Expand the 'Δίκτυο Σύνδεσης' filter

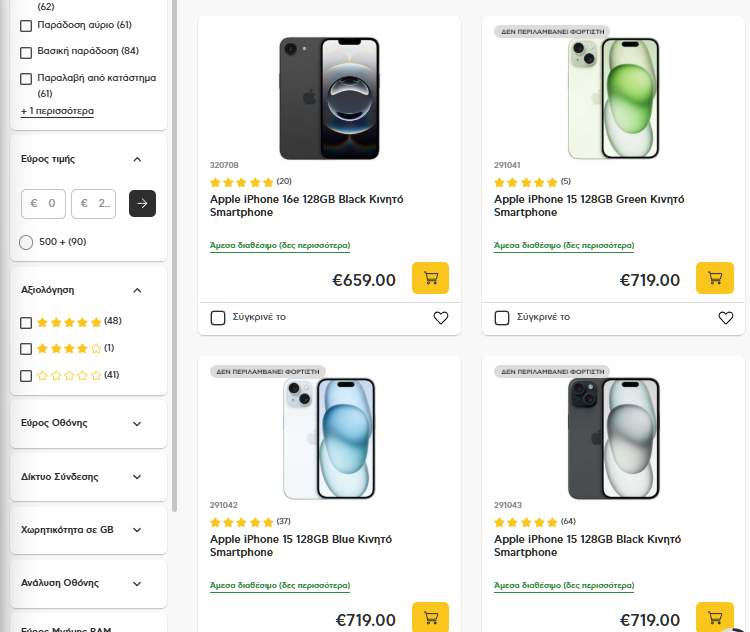coord(137,477)
